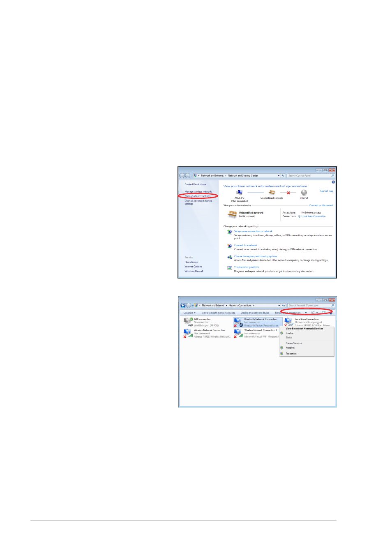The width and height of the screenshot is (392, 557).
Task: Click Back button in Network and Sharing Center window
Action: tap(182, 176)
